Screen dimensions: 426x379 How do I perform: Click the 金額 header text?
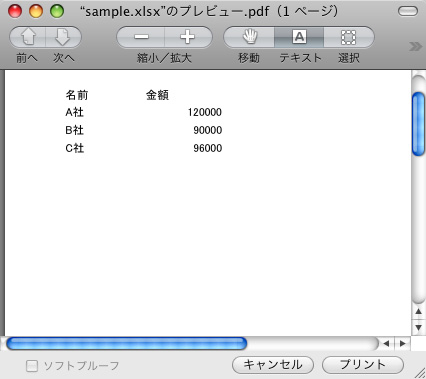click(x=157, y=95)
